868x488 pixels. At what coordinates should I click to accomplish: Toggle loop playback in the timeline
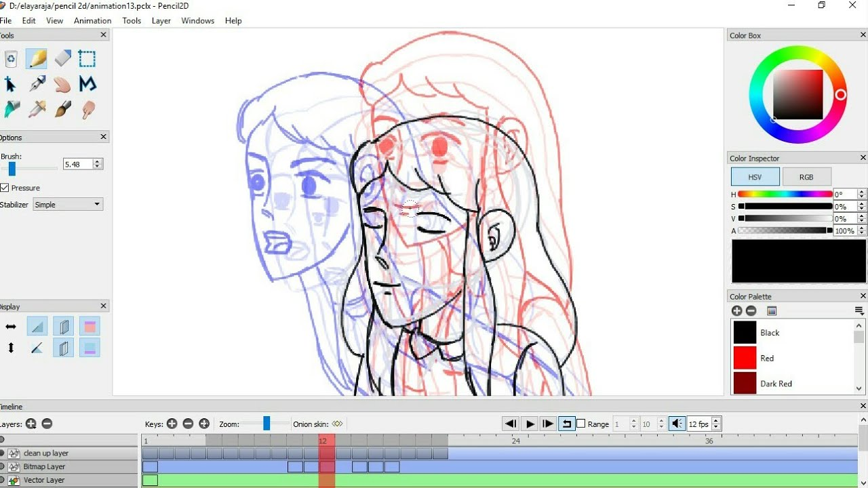pyautogui.click(x=566, y=424)
